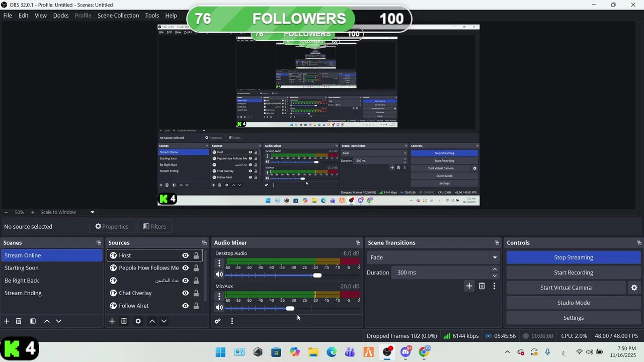
Task: Click Start Recording button
Action: tap(573, 273)
